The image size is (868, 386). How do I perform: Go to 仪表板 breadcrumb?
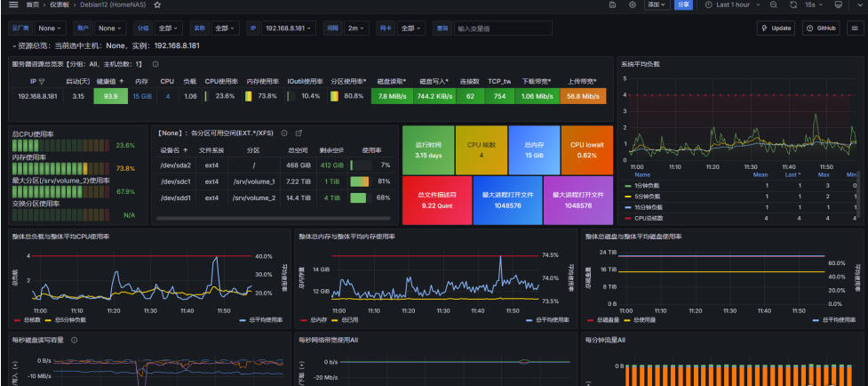[60, 4]
